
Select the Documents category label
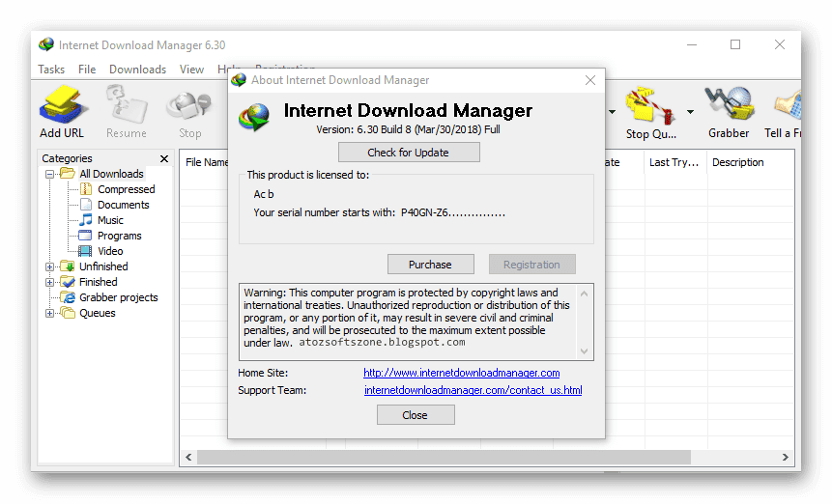(x=123, y=205)
